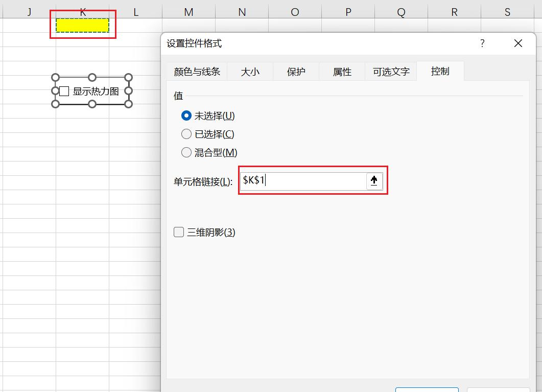This screenshot has width=542, height=392.
Task: Select column Q header
Action: pyautogui.click(x=401, y=12)
